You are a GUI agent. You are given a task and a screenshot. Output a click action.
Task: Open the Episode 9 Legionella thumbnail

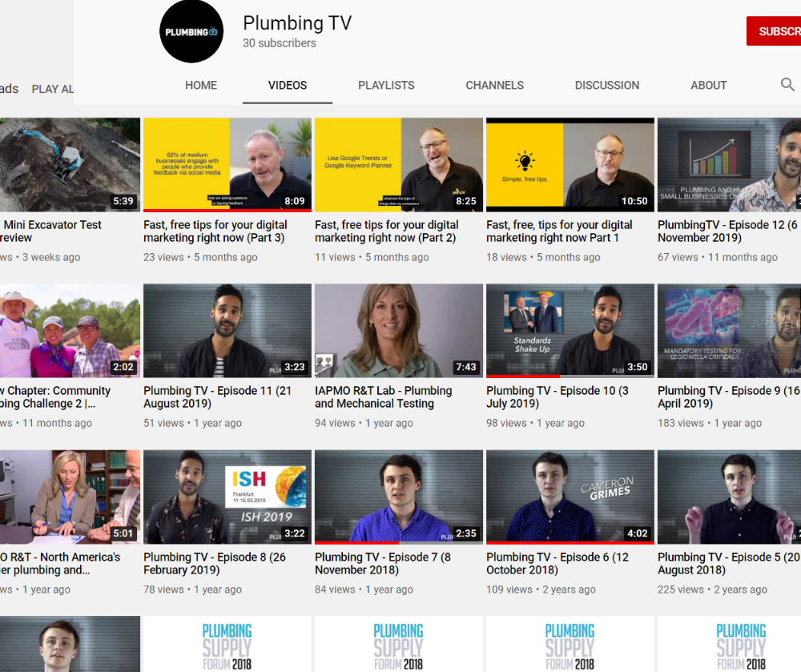click(x=729, y=330)
